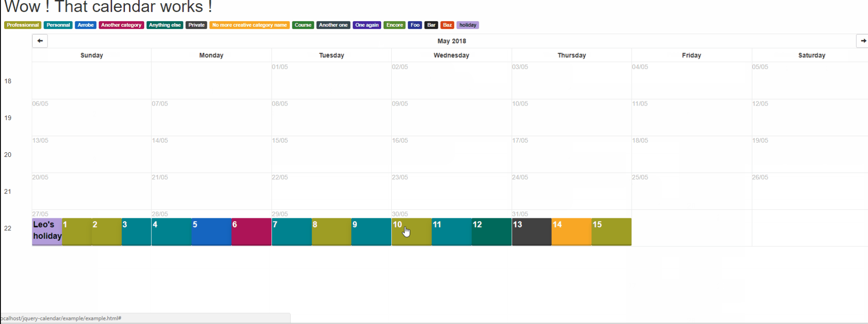Image resolution: width=868 pixels, height=324 pixels.
Task: Open olive event number 15
Action: 612,232
